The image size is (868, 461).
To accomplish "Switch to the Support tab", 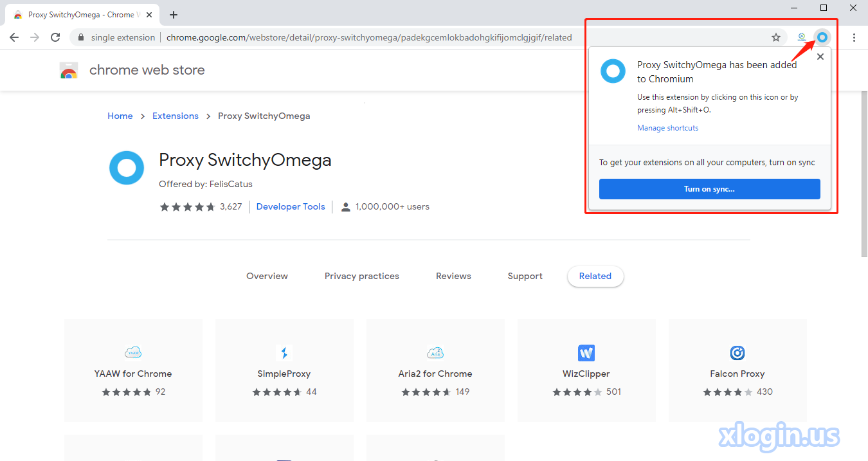I will click(525, 276).
